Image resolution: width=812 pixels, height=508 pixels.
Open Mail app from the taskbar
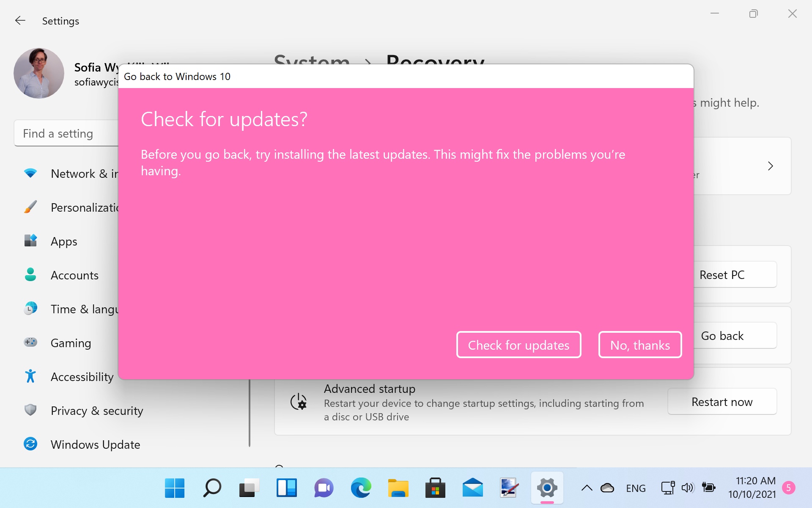point(472,488)
